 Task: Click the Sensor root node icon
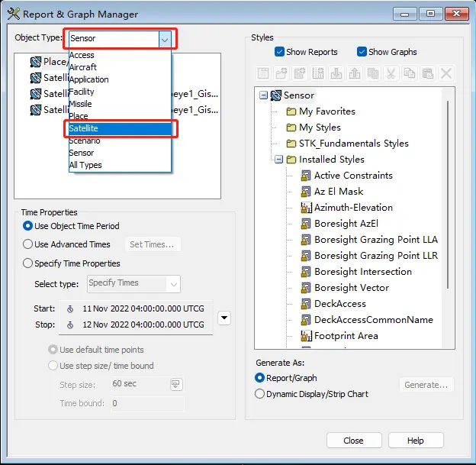[x=276, y=95]
